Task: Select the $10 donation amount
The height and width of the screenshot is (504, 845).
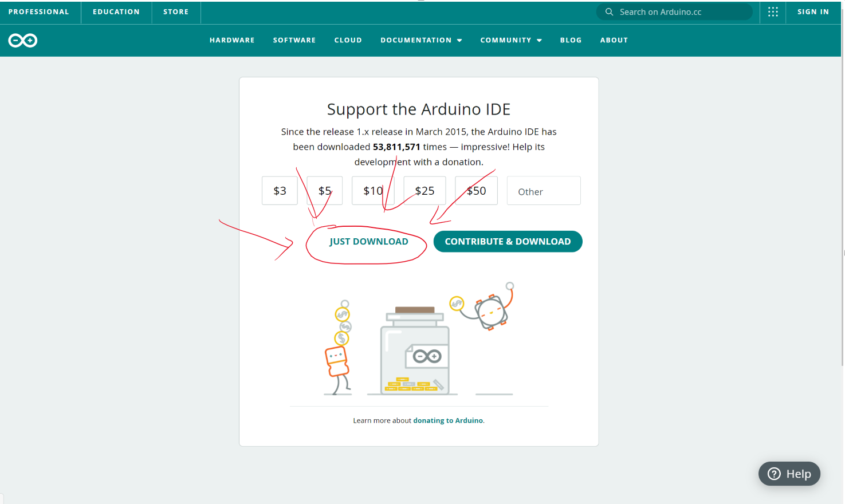Action: pos(373,191)
